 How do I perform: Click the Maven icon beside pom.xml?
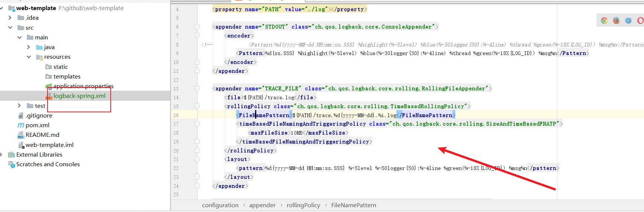(21, 125)
